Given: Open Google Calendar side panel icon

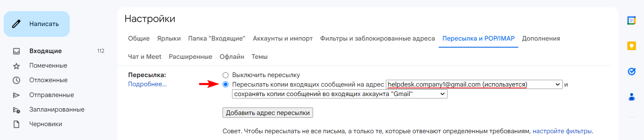Looking at the screenshot, I should coord(631,21).
